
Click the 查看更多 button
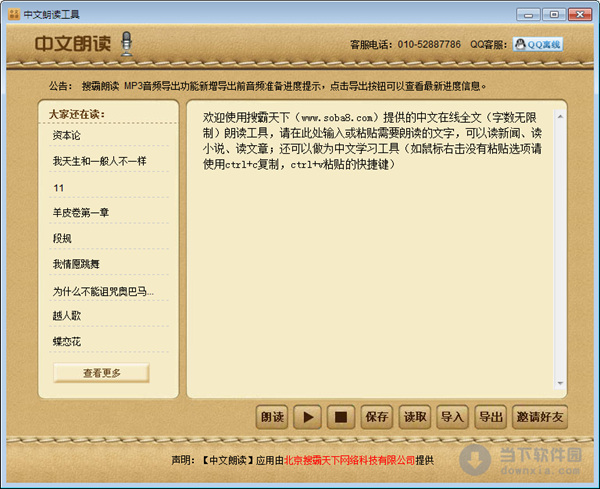click(x=101, y=373)
